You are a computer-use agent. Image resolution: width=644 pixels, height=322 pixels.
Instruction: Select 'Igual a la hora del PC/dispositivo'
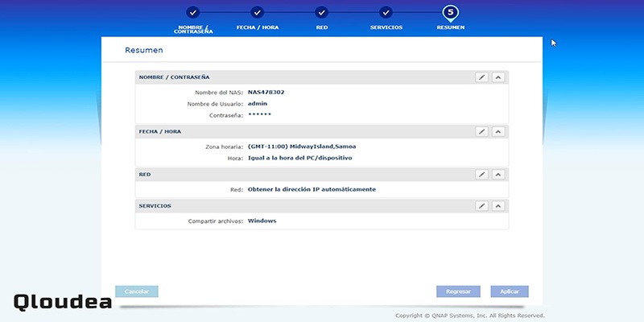pos(299,158)
